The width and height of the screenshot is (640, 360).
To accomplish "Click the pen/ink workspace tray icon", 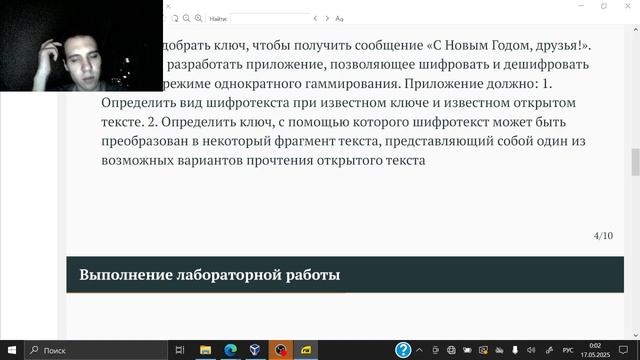I will 549,350.
